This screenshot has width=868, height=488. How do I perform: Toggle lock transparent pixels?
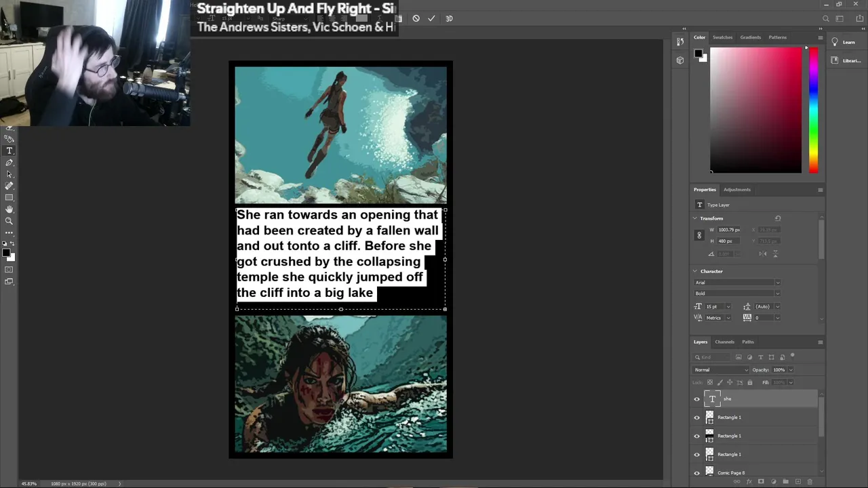pyautogui.click(x=710, y=382)
